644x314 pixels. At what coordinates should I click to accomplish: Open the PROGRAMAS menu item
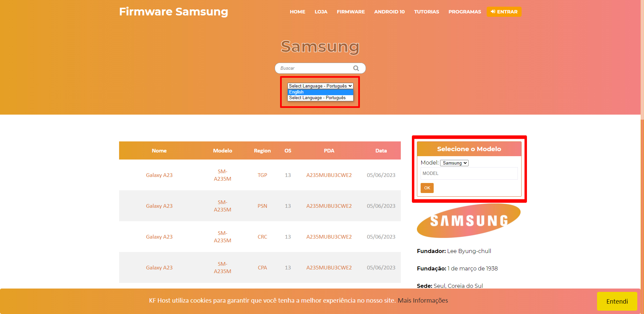coord(465,12)
